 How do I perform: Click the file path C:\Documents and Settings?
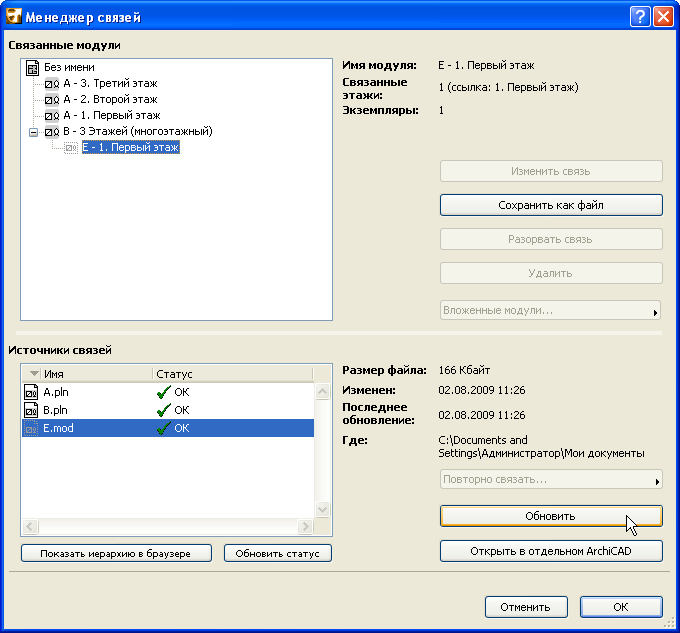tap(541, 447)
